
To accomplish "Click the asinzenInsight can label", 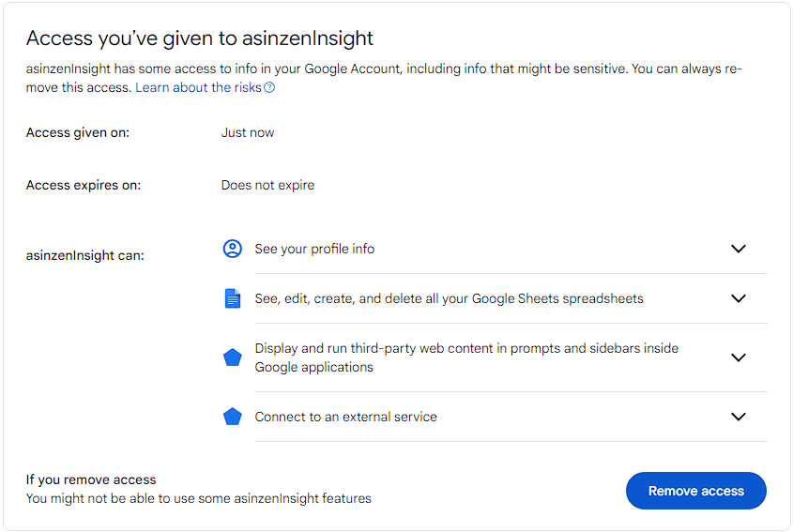I will click(x=85, y=255).
